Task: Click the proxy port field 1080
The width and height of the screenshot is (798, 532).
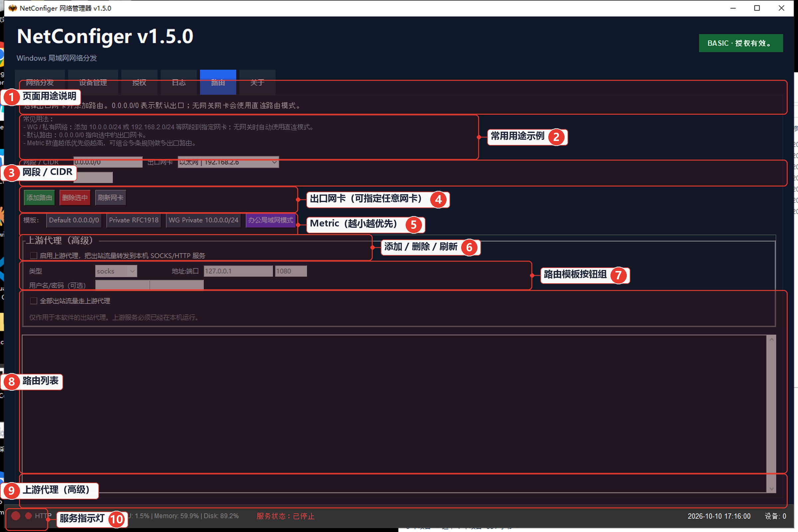Action: (x=291, y=271)
